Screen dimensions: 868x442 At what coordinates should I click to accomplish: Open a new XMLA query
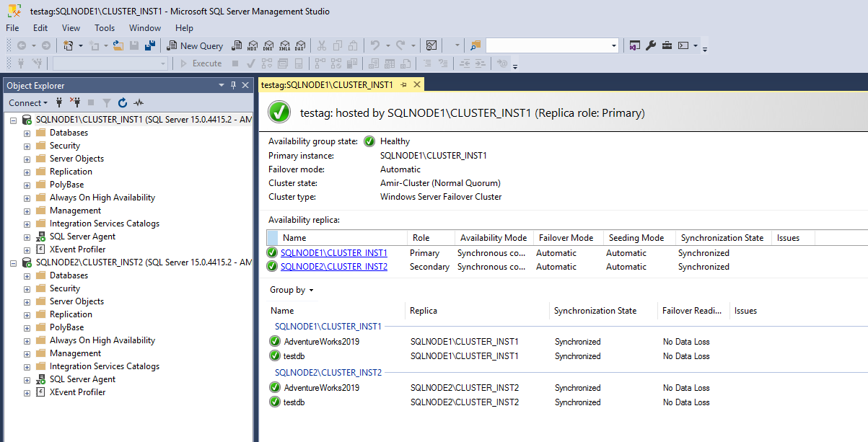[x=284, y=45]
